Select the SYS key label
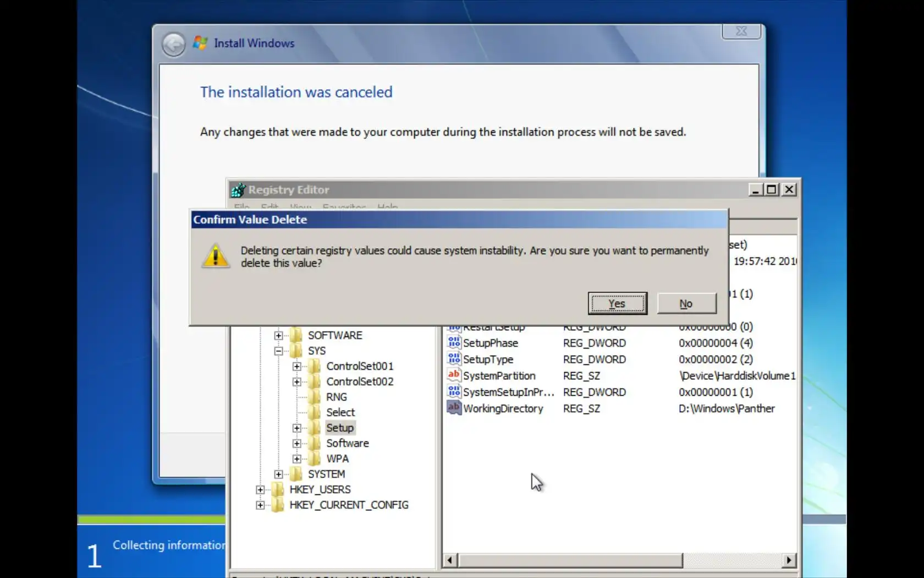 pos(317,351)
